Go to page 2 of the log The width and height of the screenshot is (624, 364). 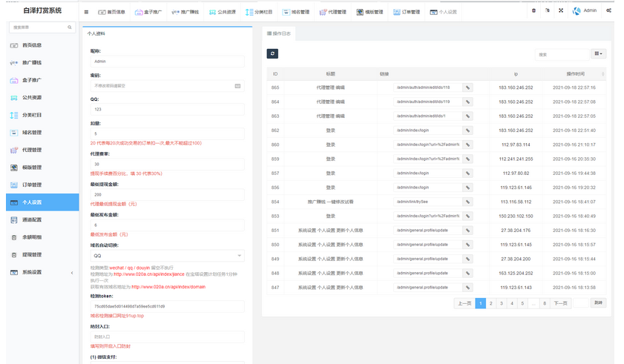(x=490, y=303)
